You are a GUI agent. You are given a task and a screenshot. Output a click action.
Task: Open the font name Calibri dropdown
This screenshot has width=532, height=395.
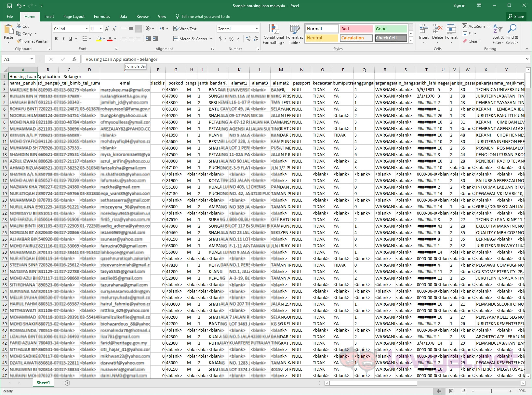coord(87,29)
